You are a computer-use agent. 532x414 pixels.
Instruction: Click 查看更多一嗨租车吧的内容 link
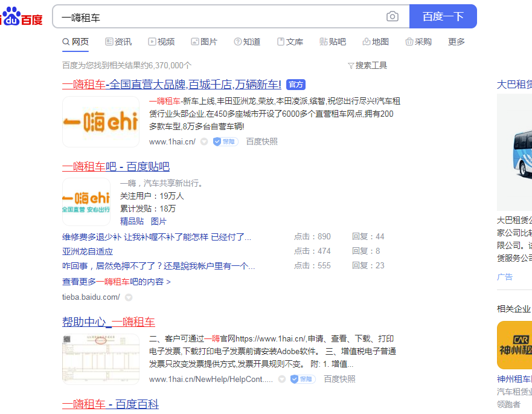(117, 282)
